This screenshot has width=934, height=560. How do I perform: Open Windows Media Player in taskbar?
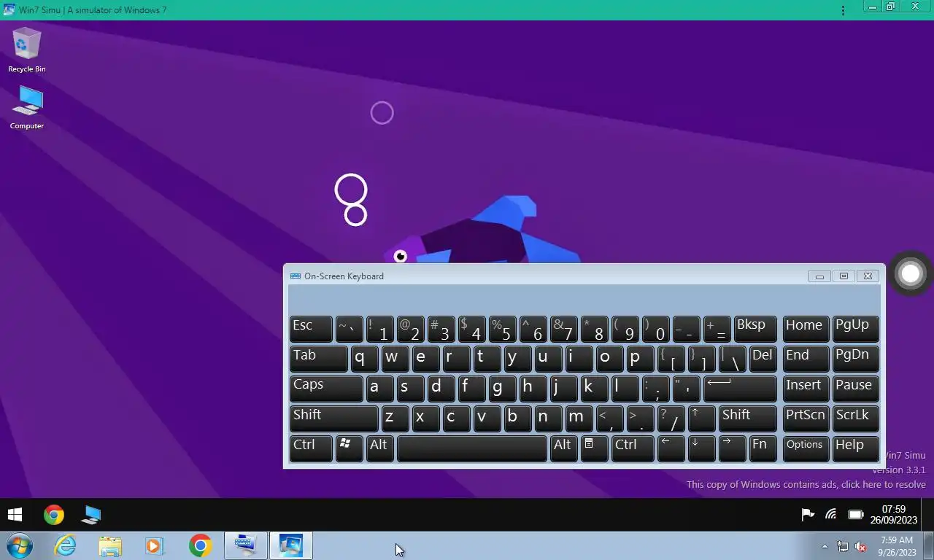click(155, 545)
